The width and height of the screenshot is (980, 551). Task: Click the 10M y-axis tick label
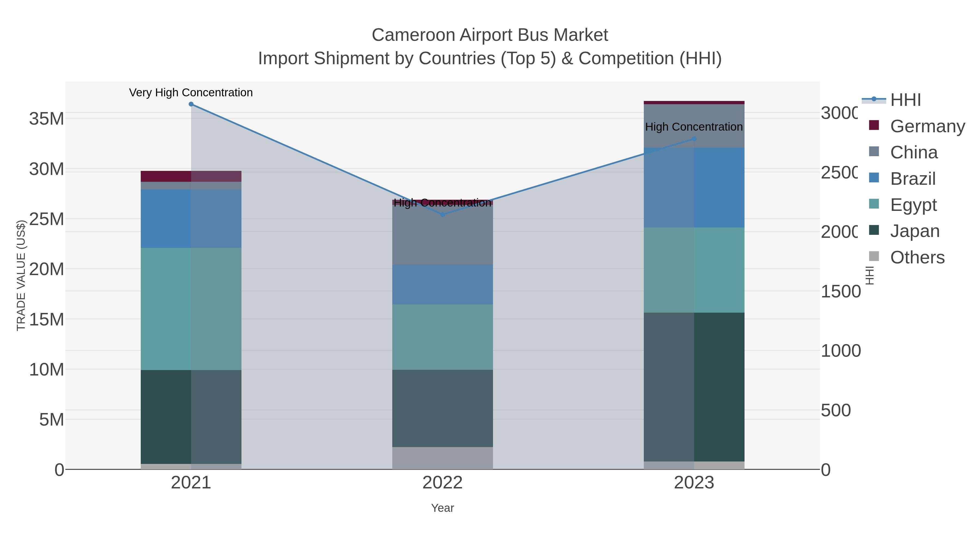[x=47, y=370]
